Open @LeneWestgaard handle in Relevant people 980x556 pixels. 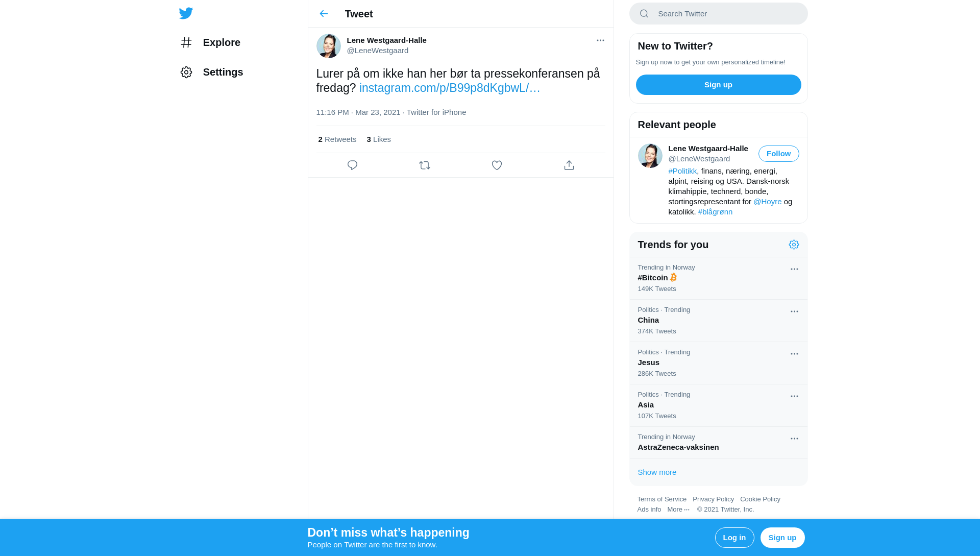point(699,159)
